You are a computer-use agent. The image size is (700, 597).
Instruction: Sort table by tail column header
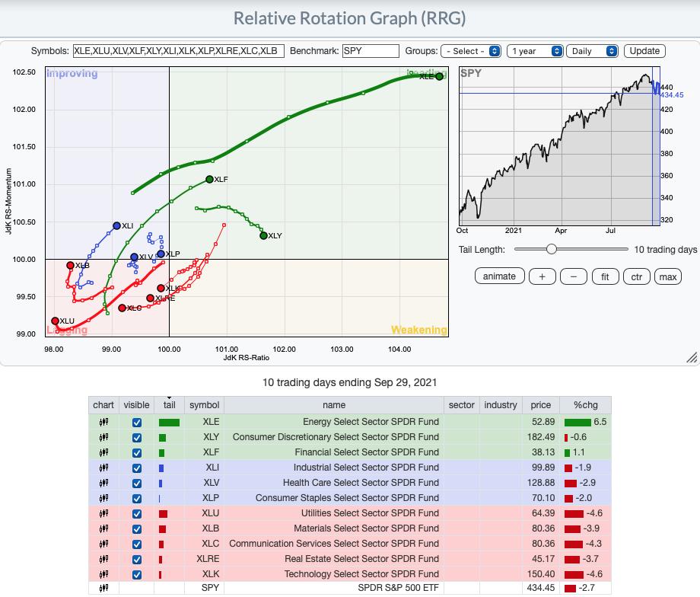click(x=169, y=405)
